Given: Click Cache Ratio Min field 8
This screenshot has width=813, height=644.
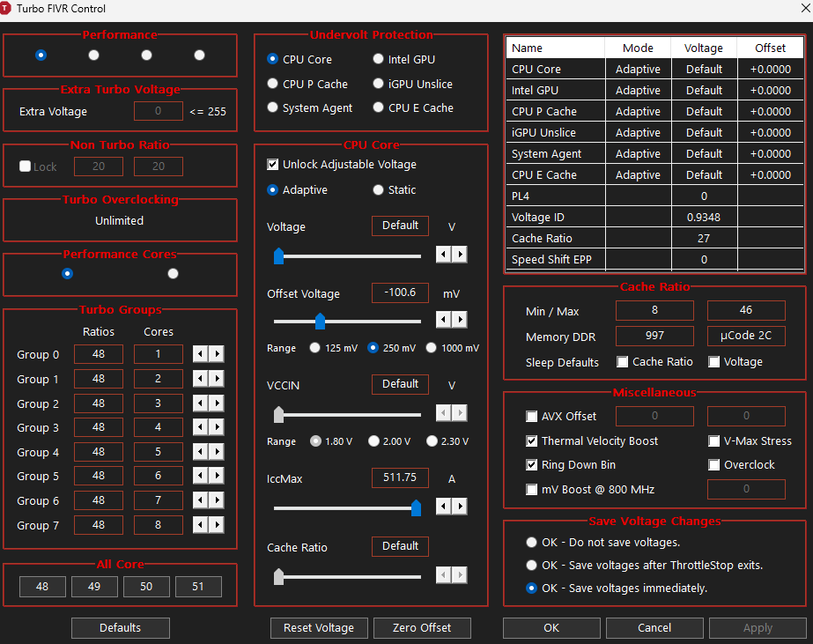Looking at the screenshot, I should [654, 310].
